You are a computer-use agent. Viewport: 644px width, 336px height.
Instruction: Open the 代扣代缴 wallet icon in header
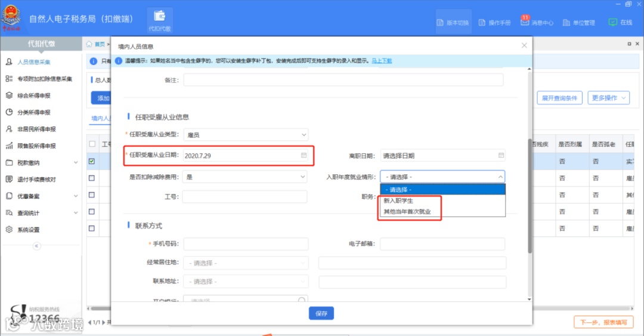click(159, 17)
